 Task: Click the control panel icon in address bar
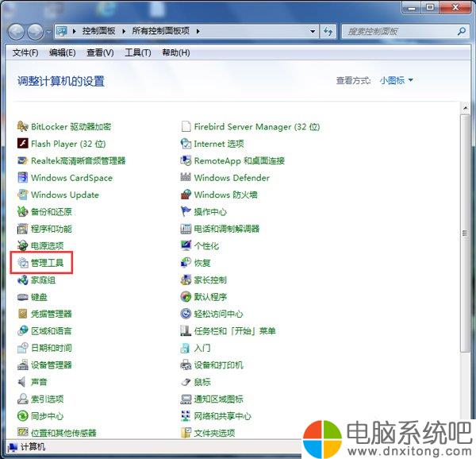coord(62,31)
